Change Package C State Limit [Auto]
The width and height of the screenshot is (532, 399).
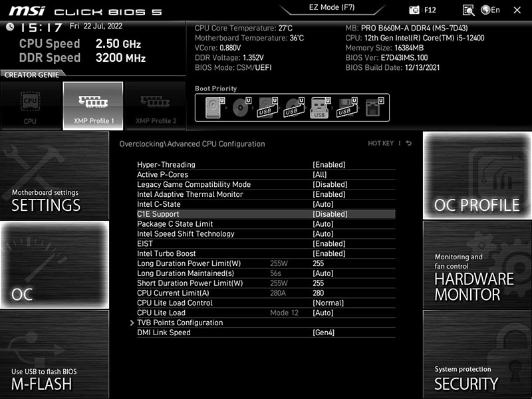pos(323,224)
